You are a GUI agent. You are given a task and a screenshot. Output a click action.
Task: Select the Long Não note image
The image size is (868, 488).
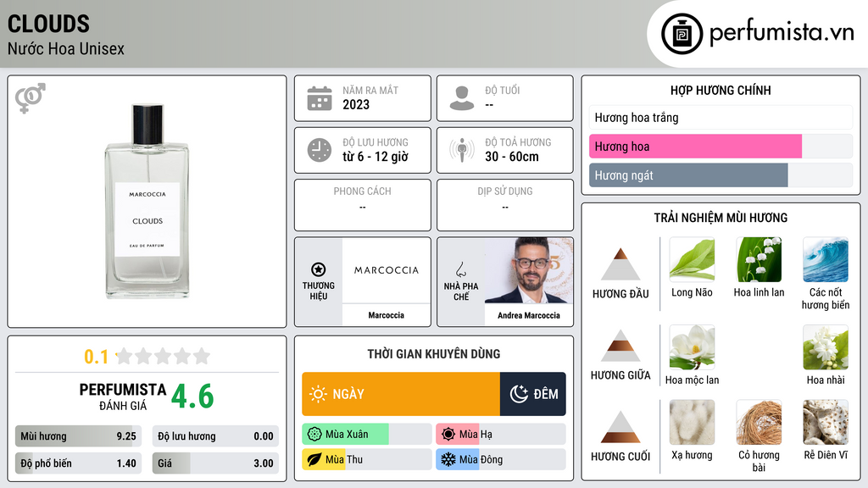(692, 259)
